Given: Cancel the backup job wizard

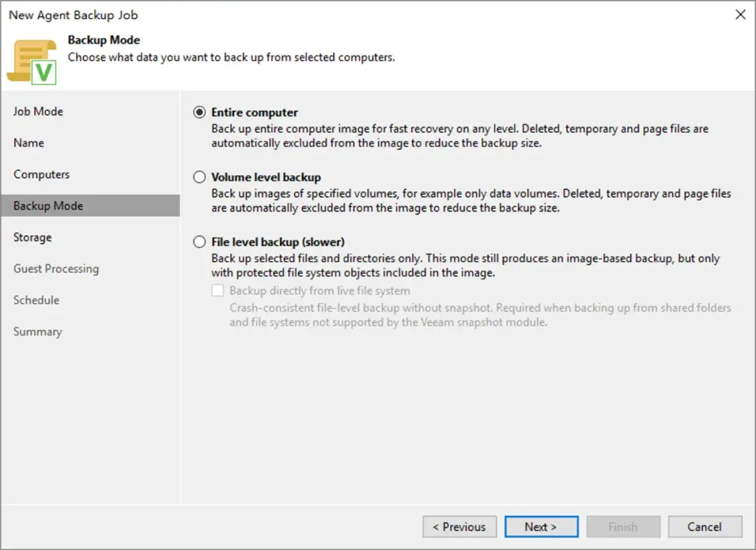Looking at the screenshot, I should (705, 526).
